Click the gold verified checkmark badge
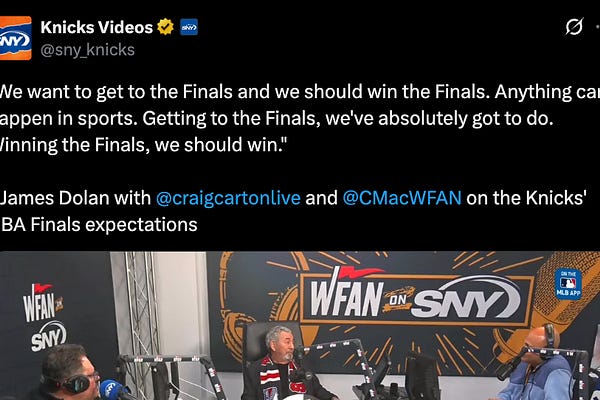 click(165, 27)
